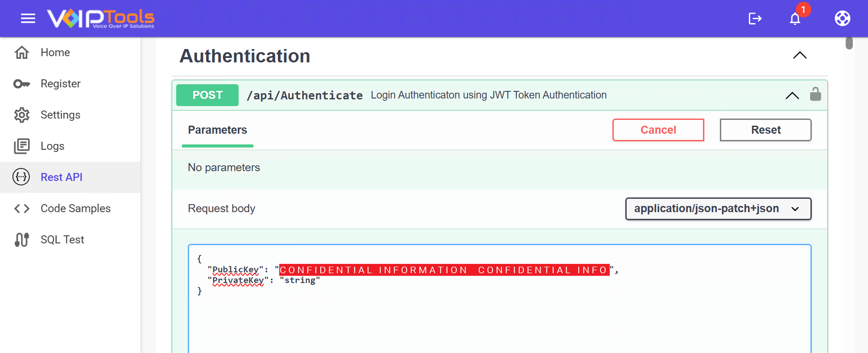
Task: Click the SQL Test icon
Action: tap(22, 240)
